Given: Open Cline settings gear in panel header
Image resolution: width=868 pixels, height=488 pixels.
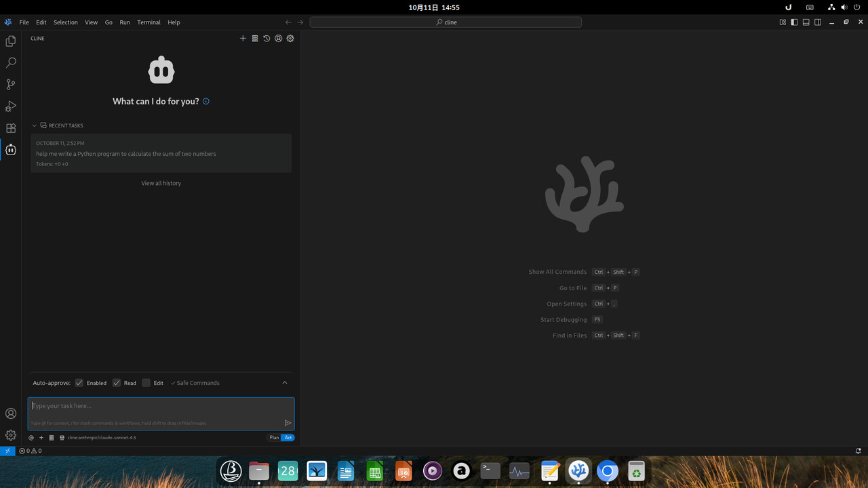Looking at the screenshot, I should [290, 39].
